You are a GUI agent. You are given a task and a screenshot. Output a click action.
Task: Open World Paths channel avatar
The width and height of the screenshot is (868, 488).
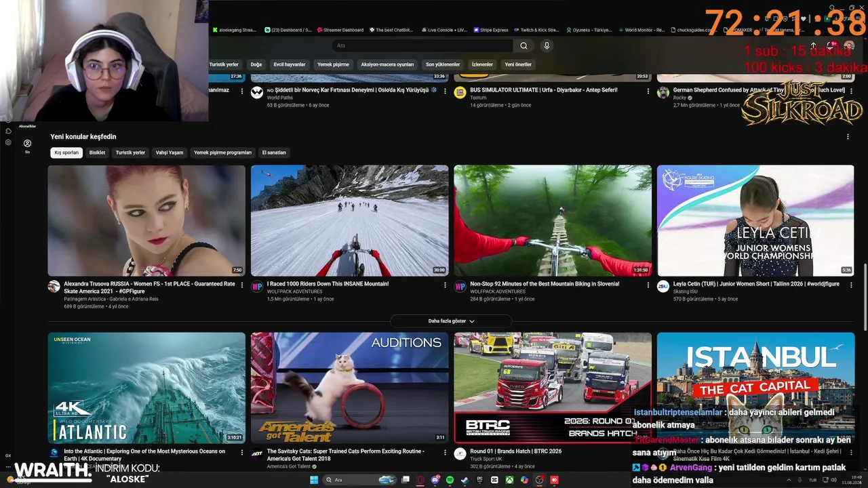[x=257, y=92]
